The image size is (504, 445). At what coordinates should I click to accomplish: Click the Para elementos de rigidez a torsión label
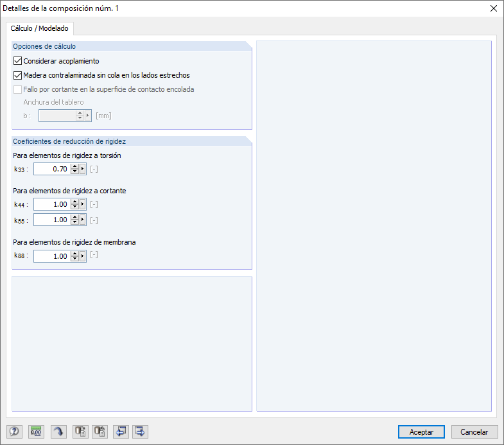(67, 155)
